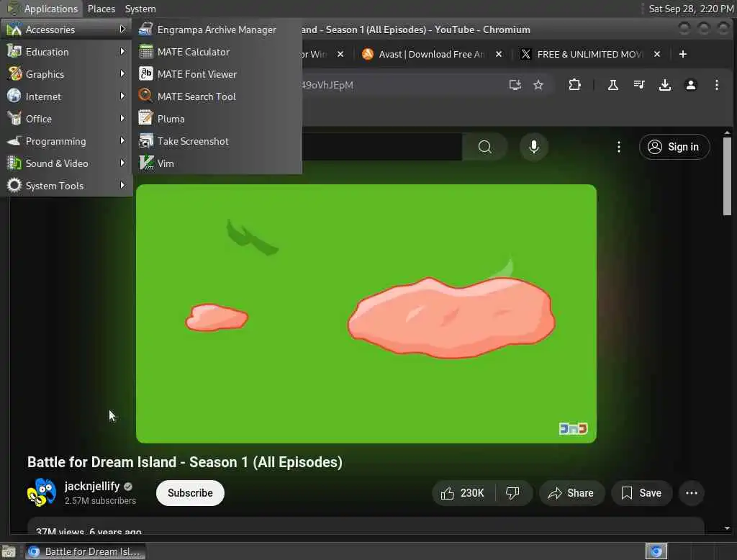Click the Education category icon
737x560 pixels.
(x=14, y=51)
